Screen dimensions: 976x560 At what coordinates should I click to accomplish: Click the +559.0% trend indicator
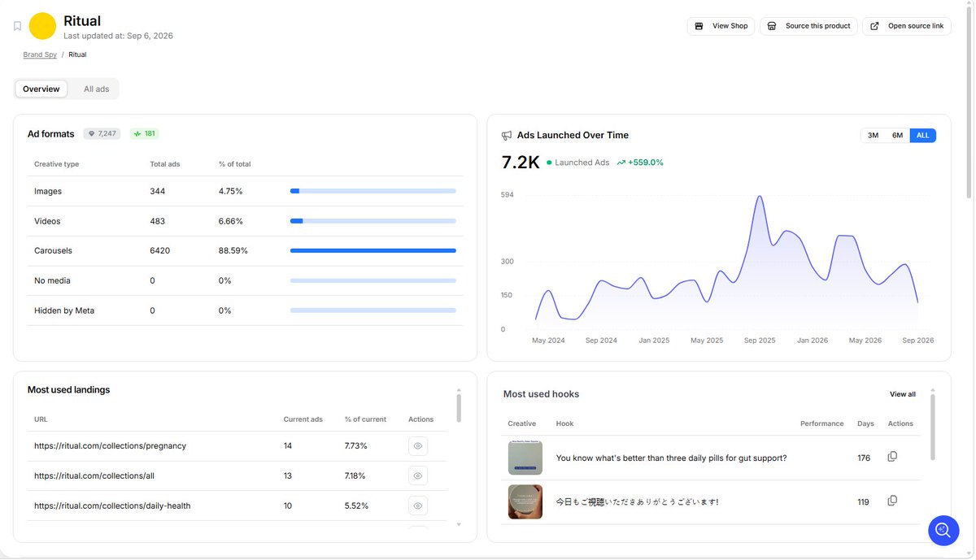[x=640, y=163]
